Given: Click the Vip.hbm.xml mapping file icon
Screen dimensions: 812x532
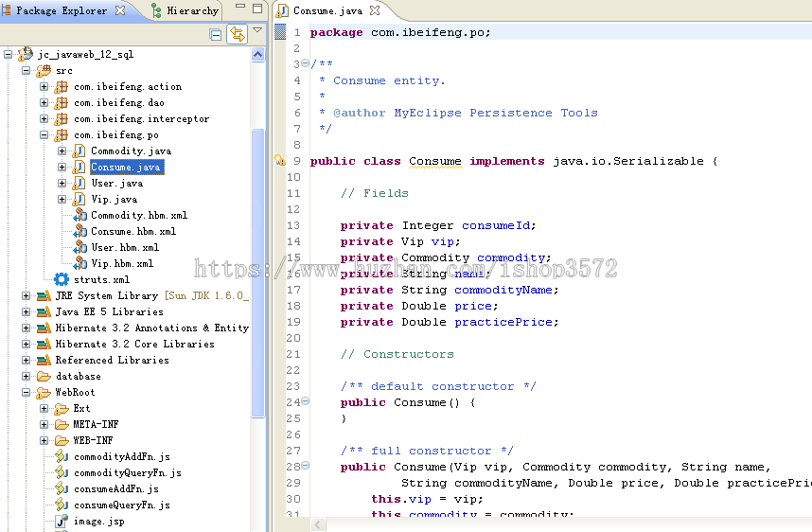Looking at the screenshot, I should [79, 263].
